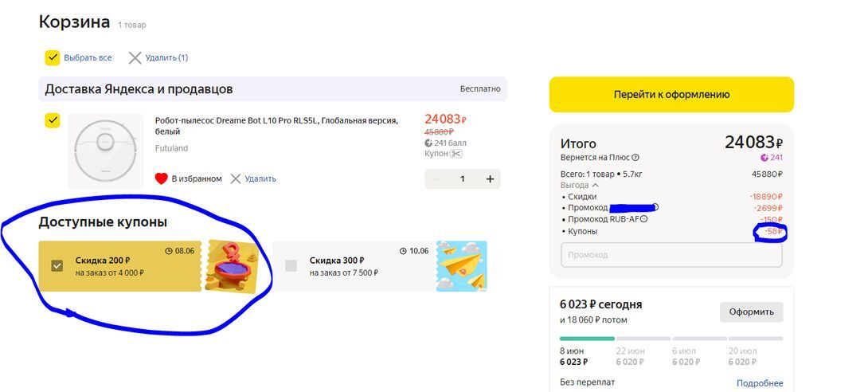Viewport: 868px width, 392px height.
Task: Open the robot vacuum product thumbnail
Action: [105, 151]
